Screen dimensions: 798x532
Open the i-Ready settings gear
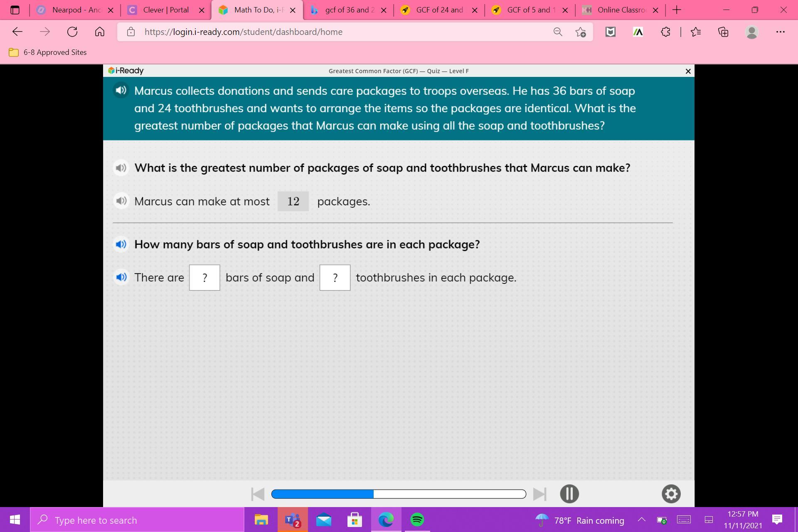pyautogui.click(x=671, y=494)
